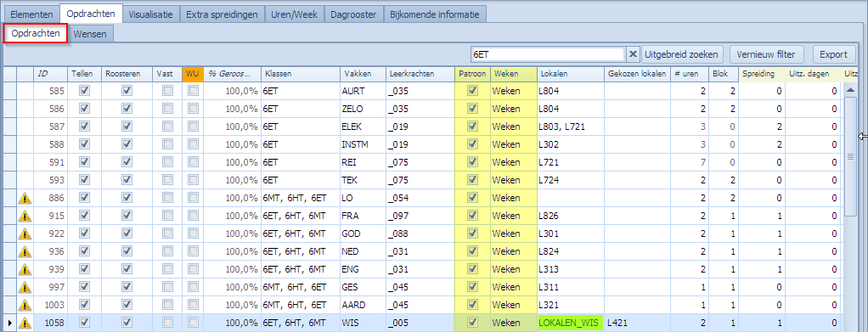
Task: Click the AARD subject cell
Action: click(363, 304)
